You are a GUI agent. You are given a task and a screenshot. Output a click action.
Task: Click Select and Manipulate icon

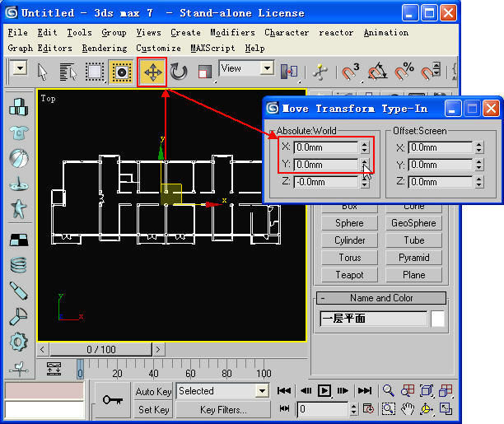coord(320,72)
